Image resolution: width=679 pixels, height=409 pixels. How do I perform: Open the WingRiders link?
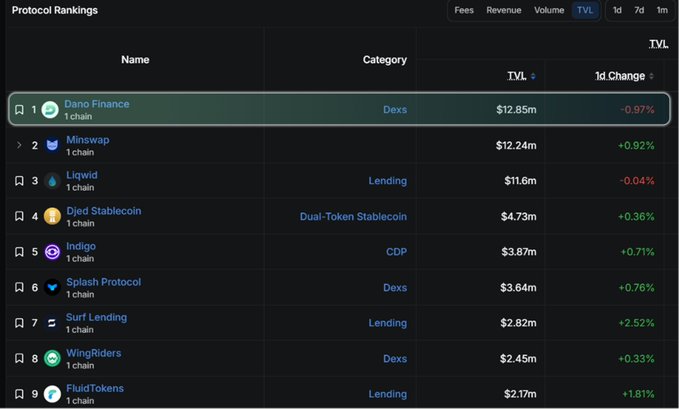pyautogui.click(x=94, y=353)
